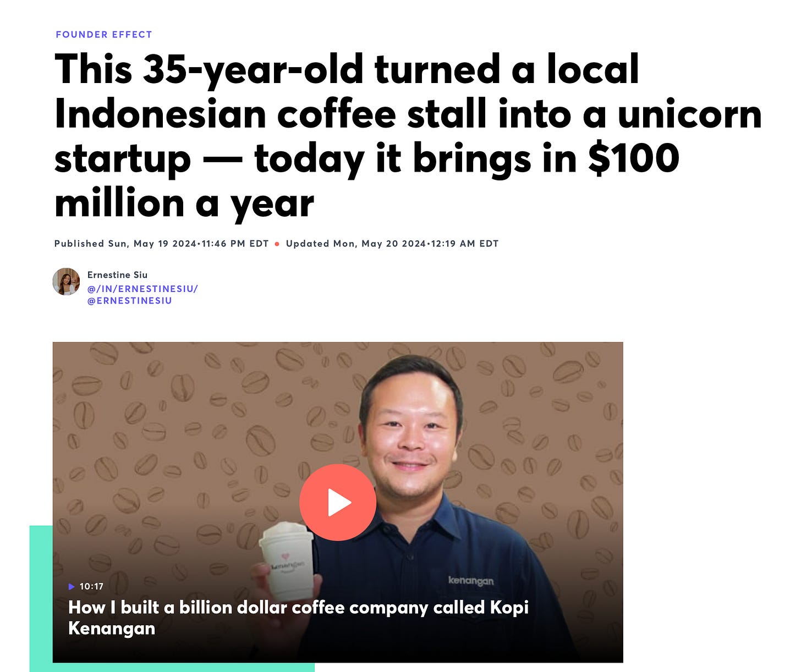This screenshot has width=801, height=672.
Task: Click 'unicorn' word in the headline
Action: pyautogui.click(x=690, y=114)
